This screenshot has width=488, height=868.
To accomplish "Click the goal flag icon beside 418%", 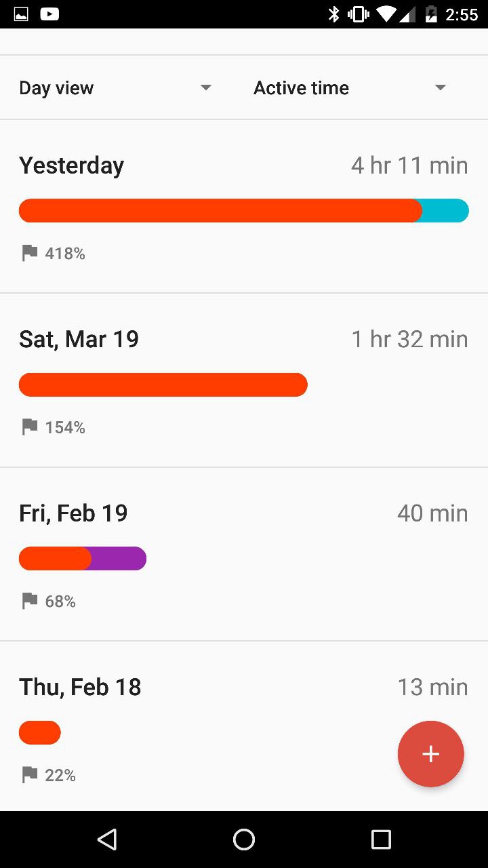I will click(x=29, y=254).
